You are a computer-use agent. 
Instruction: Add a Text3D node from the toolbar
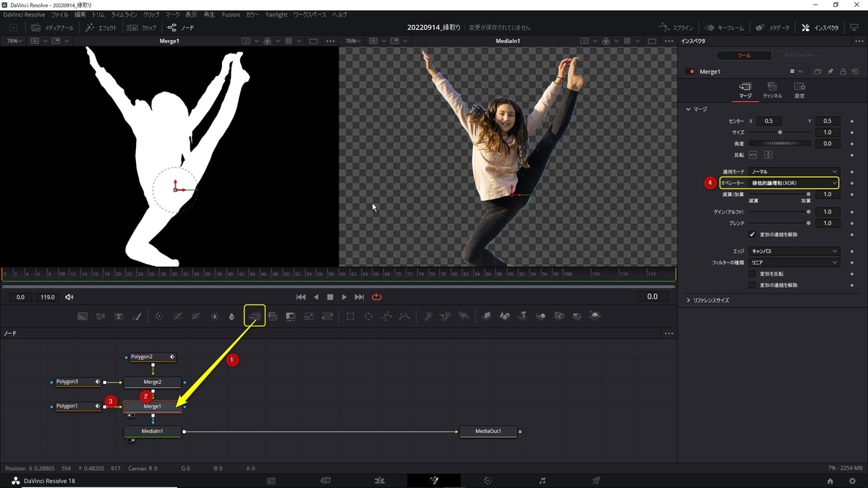[523, 316]
